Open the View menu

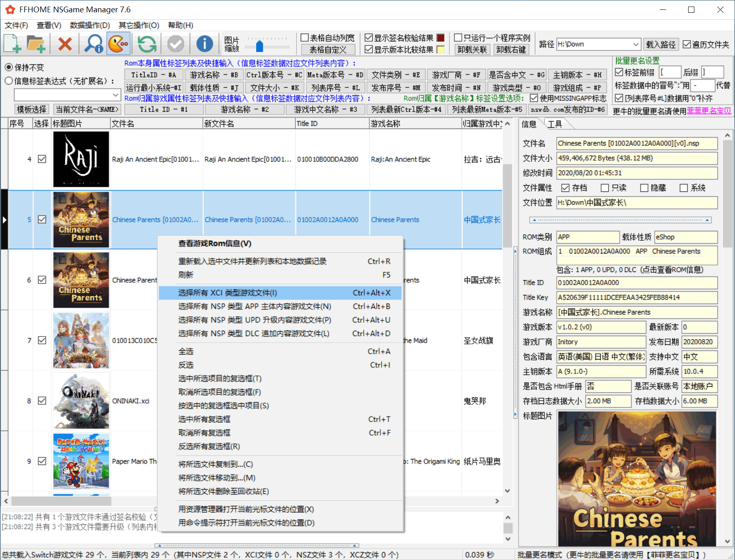coord(49,25)
